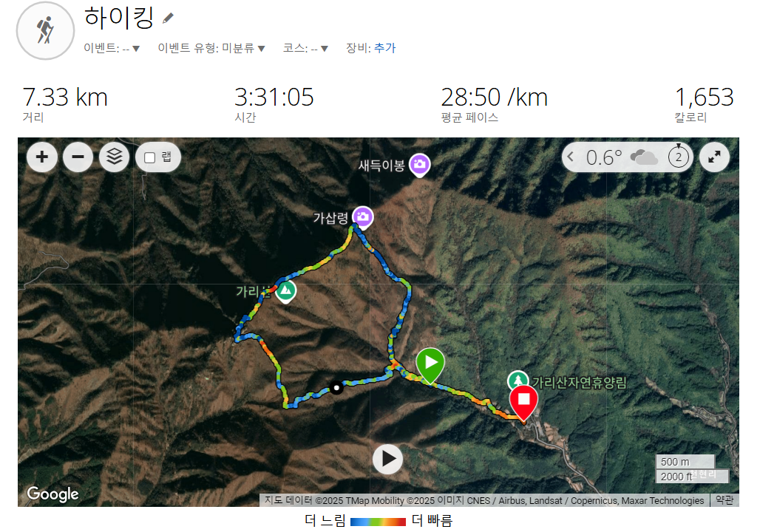Click the pace color gradient legend

click(378, 522)
